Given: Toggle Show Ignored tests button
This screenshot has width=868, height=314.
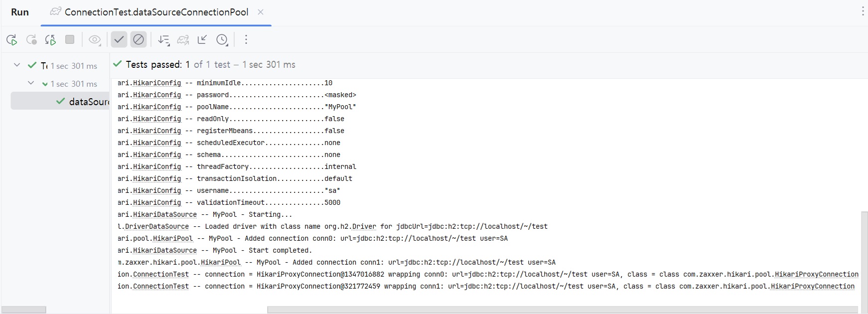Looking at the screenshot, I should point(139,39).
